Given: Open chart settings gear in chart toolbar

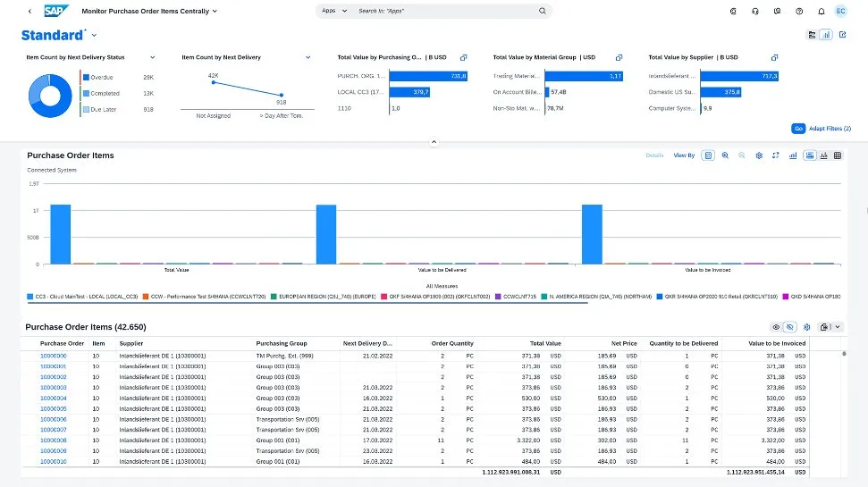Looking at the screenshot, I should (x=759, y=155).
